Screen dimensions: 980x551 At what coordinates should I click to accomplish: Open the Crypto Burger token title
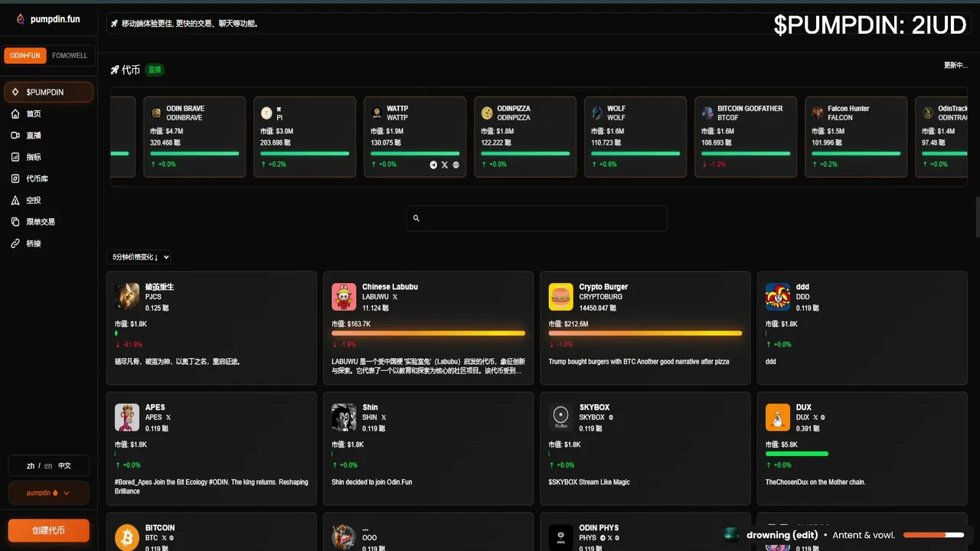point(603,287)
